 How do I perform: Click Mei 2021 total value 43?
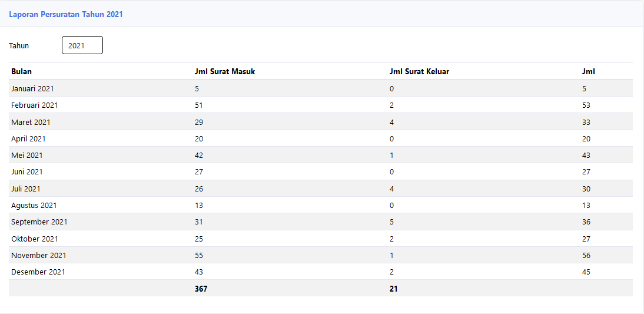point(586,156)
